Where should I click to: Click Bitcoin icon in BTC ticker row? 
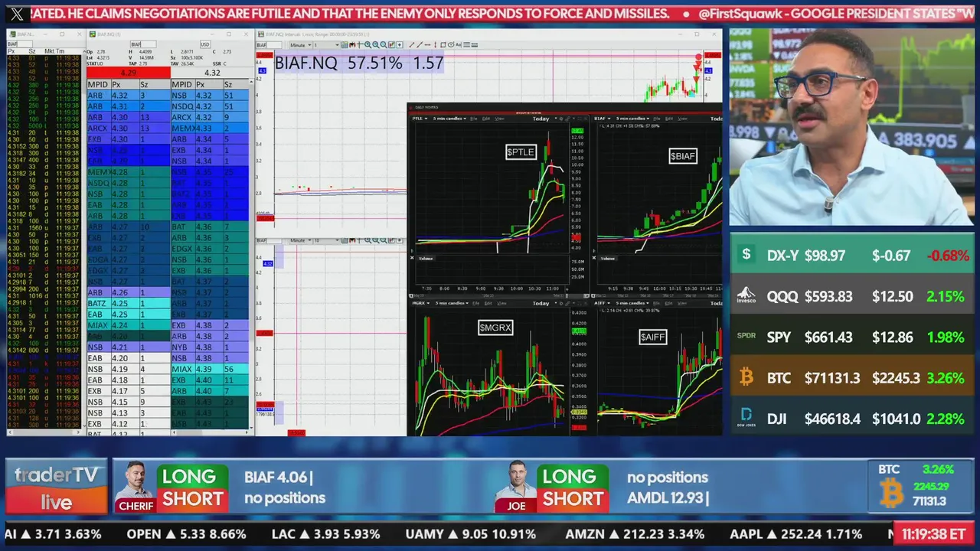tap(746, 377)
